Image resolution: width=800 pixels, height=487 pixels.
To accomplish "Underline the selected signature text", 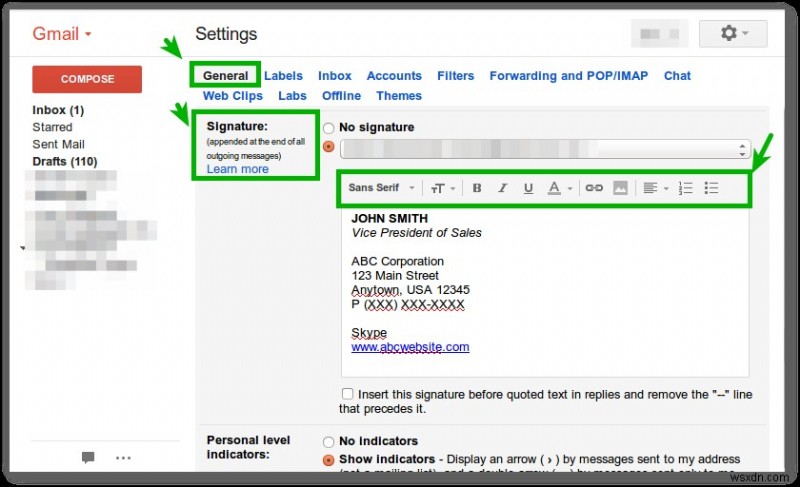I will pos(528,188).
